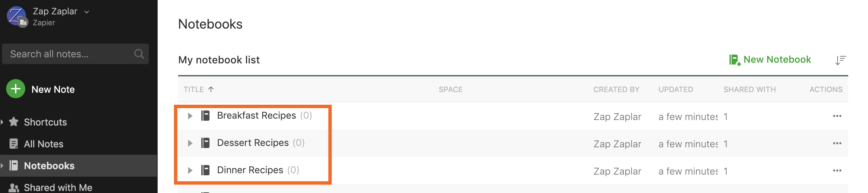Click the New Notebook button
This screenshot has height=193, width=868.
coord(770,60)
